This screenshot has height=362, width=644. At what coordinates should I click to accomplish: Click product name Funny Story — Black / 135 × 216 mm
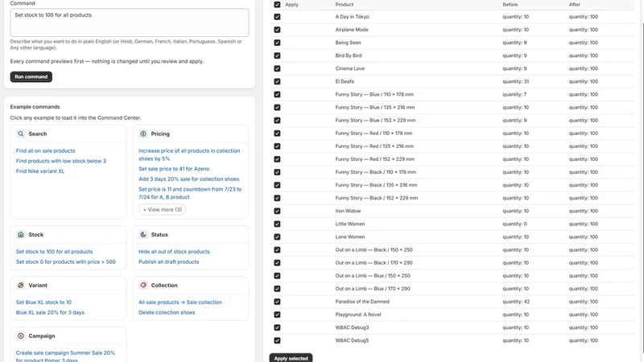[x=376, y=185]
